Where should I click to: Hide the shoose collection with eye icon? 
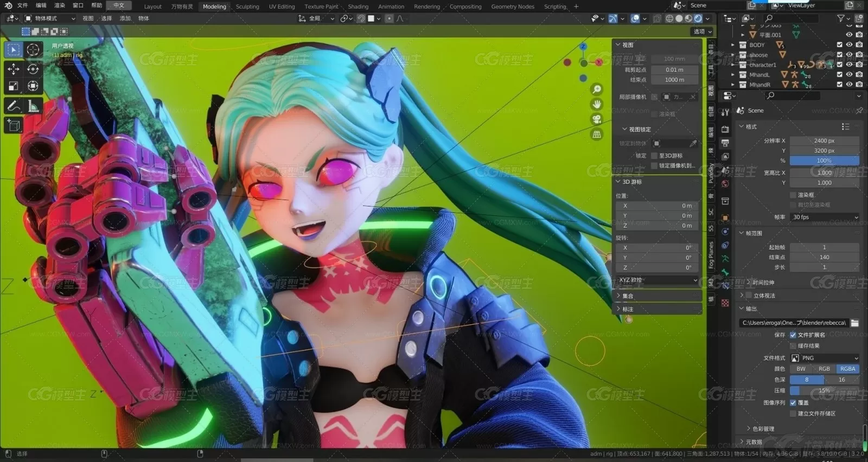coord(850,55)
